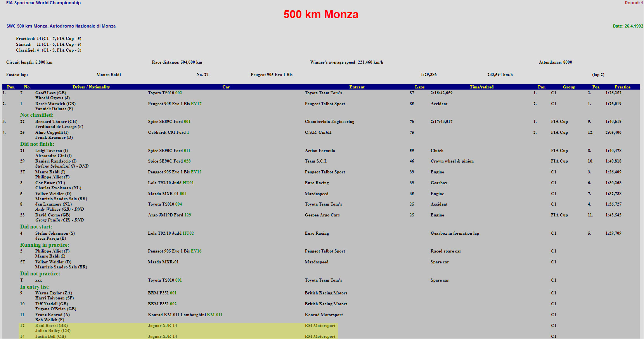Click the red 500 km Monza title
This screenshot has width=644, height=339.
[321, 15]
